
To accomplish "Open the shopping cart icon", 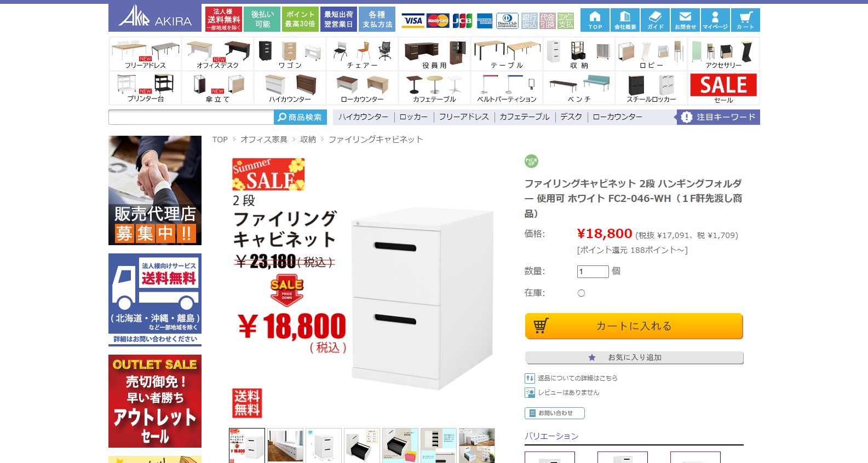I will [745, 20].
